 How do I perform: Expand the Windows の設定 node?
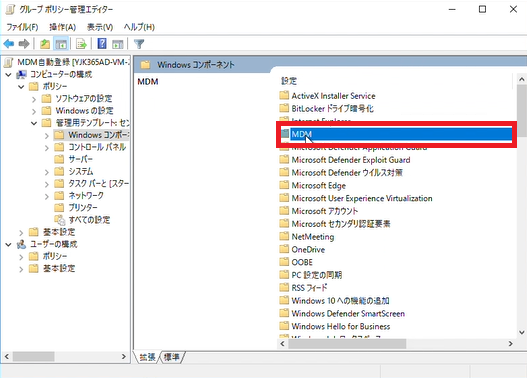coord(34,111)
